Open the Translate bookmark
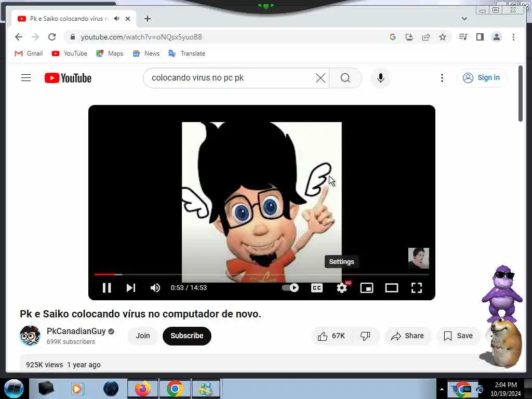The image size is (532, 399). pos(187,54)
